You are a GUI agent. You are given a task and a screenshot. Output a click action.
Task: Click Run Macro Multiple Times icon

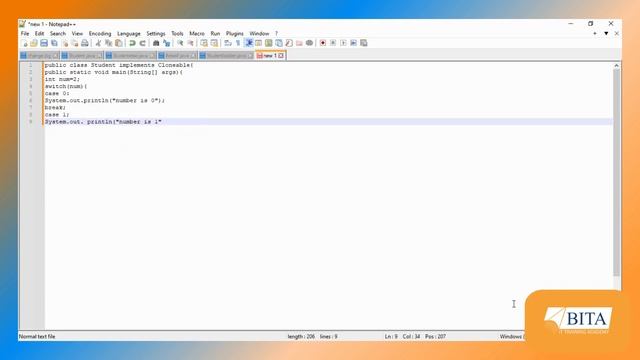click(353, 43)
